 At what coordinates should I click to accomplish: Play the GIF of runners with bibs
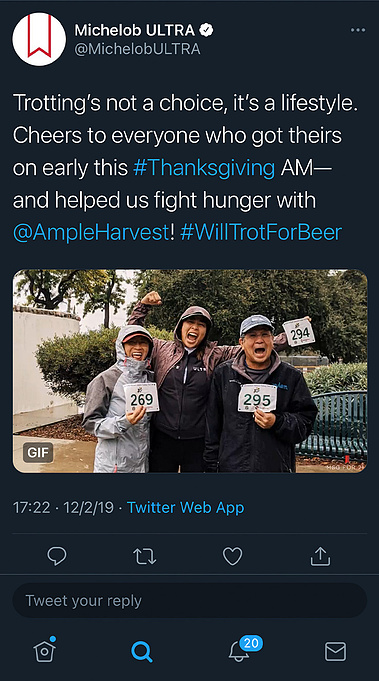(190, 371)
